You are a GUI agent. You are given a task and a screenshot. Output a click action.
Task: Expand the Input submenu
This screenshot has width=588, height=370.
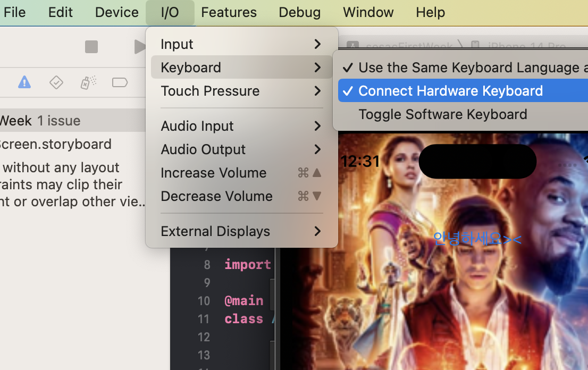(241, 44)
